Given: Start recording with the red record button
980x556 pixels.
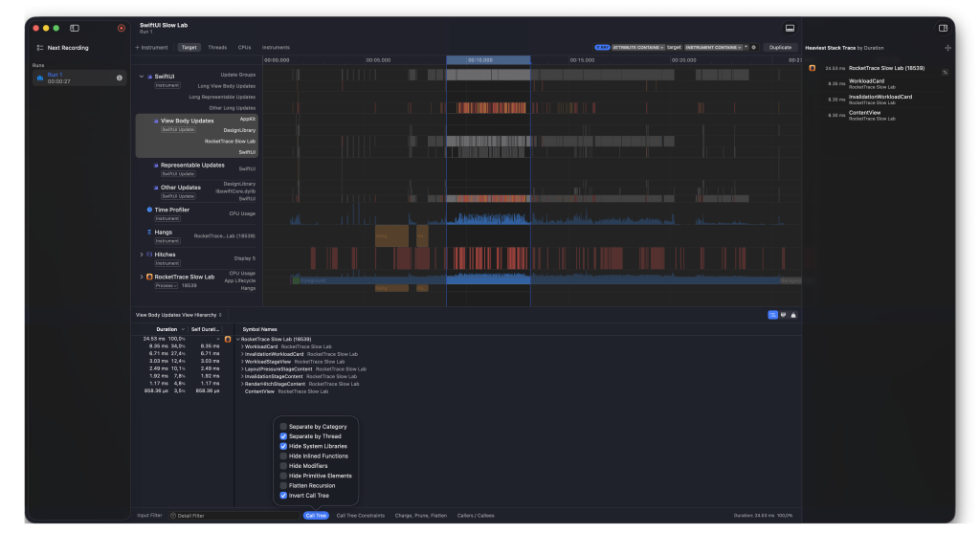Looking at the screenshot, I should tap(122, 28).
